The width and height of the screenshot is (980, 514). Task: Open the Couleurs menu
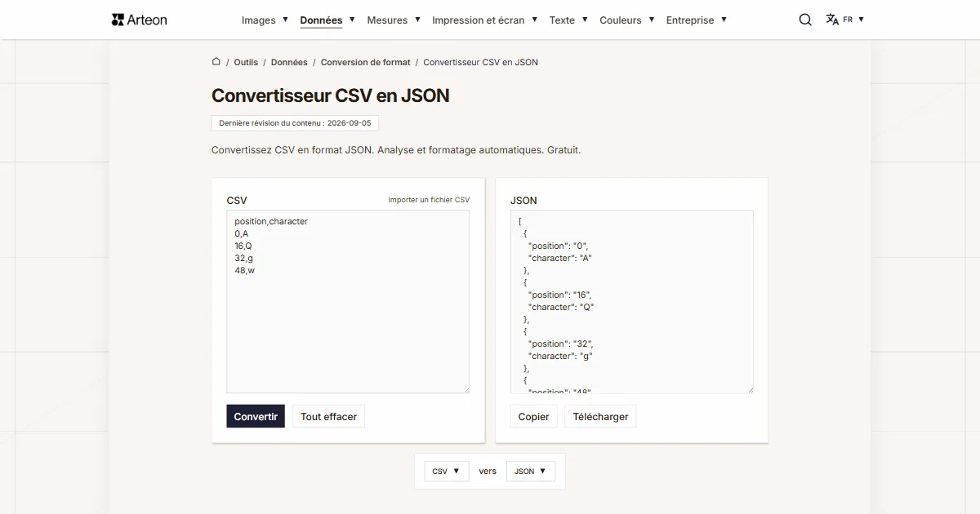pyautogui.click(x=621, y=20)
